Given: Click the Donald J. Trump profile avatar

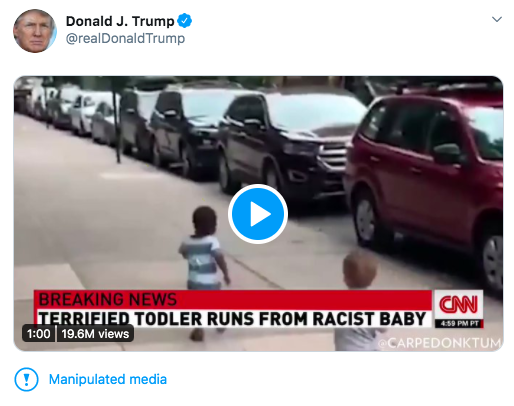Looking at the screenshot, I should click(35, 31).
